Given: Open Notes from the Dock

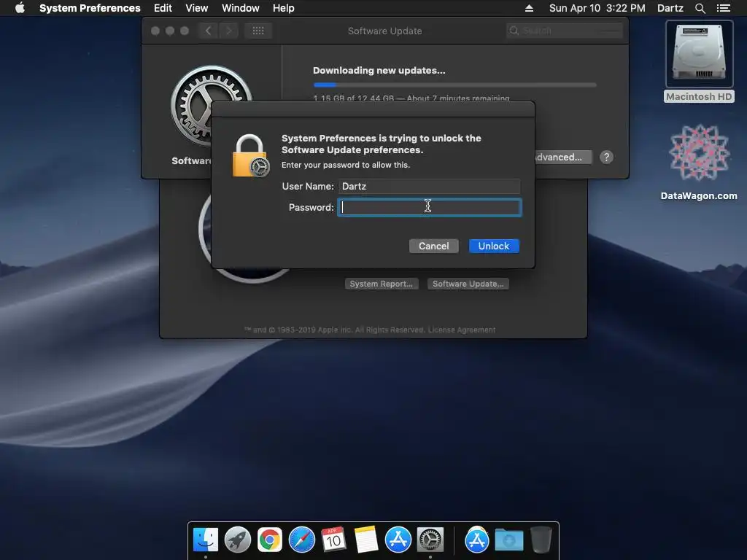Looking at the screenshot, I should coord(366,540).
